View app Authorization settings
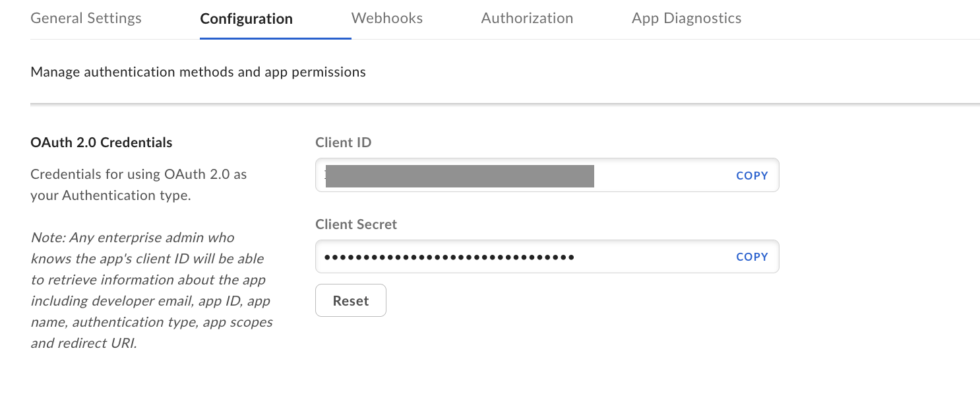 [526, 18]
